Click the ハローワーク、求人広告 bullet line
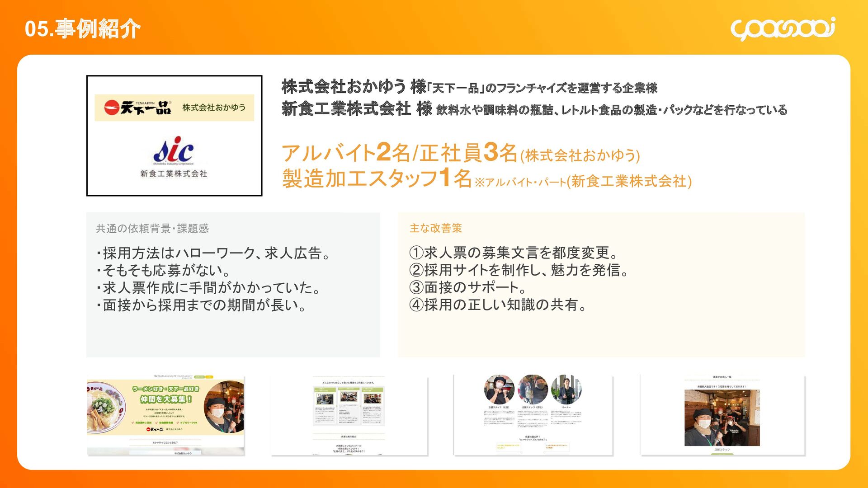Viewport: 868px width, 488px height. (213, 253)
